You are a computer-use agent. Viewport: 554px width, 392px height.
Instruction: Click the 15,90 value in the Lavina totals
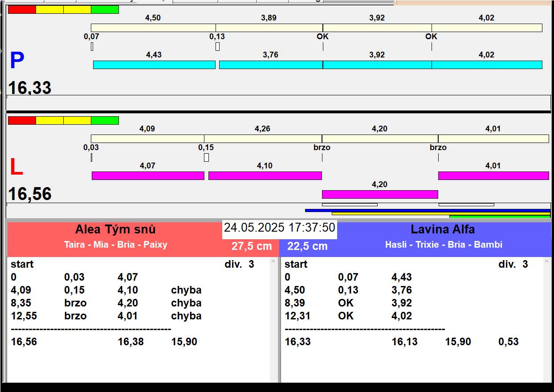click(458, 342)
